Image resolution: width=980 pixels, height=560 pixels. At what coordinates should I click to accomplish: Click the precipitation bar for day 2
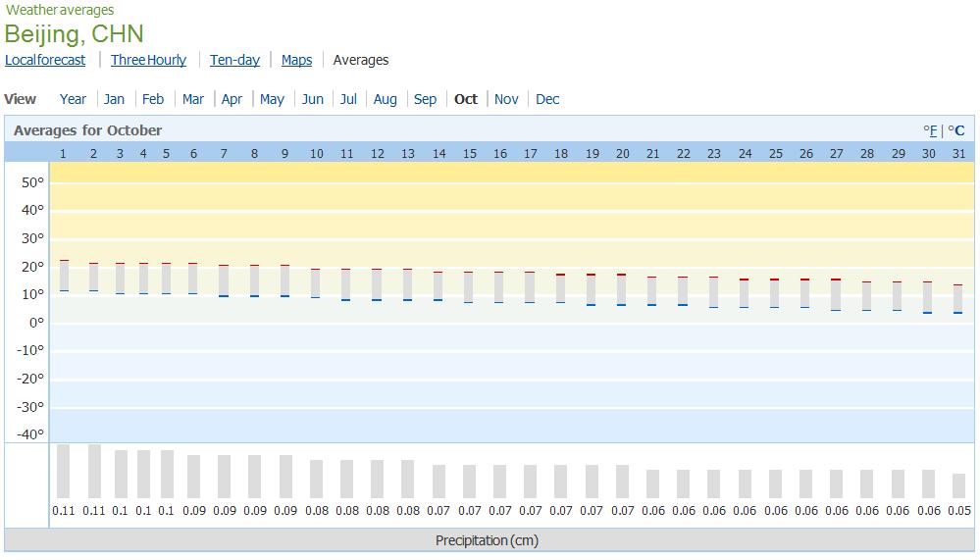tap(94, 472)
